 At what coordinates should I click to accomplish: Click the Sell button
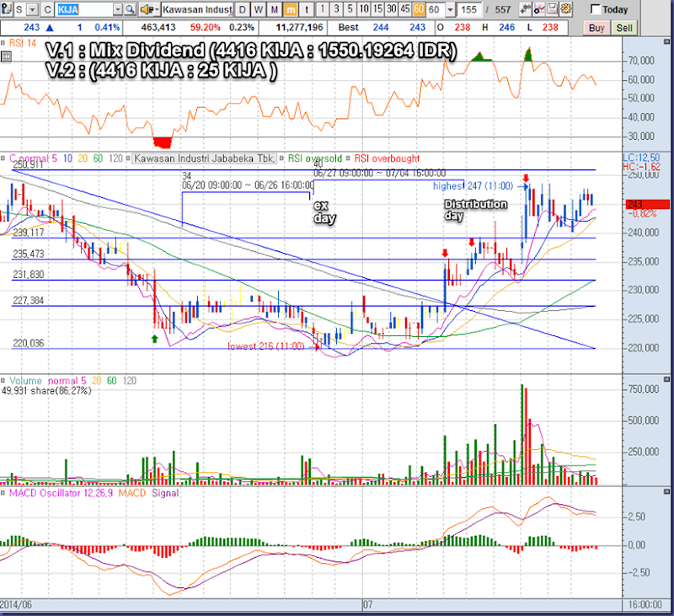624,27
